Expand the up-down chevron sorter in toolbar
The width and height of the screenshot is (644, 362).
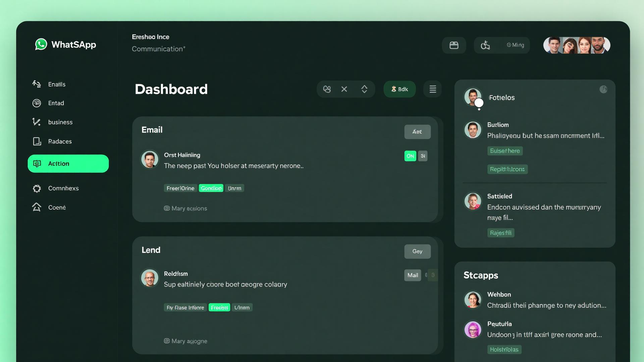tap(364, 89)
